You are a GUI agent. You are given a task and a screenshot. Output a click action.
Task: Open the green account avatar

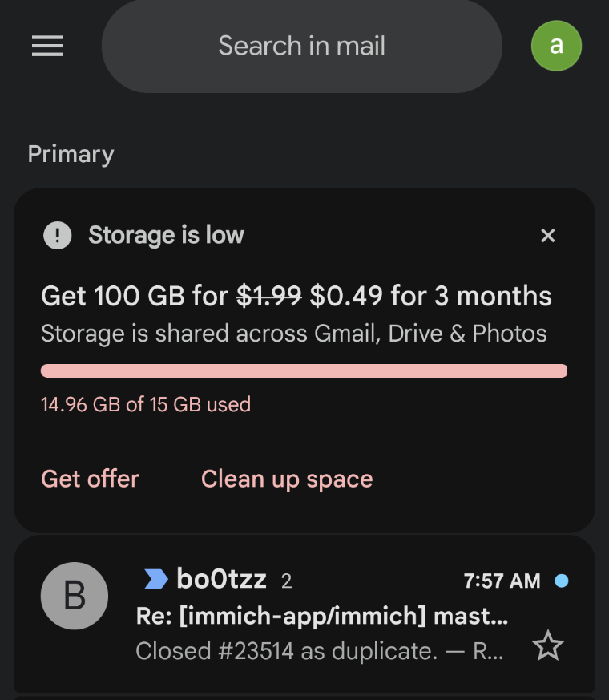click(556, 46)
